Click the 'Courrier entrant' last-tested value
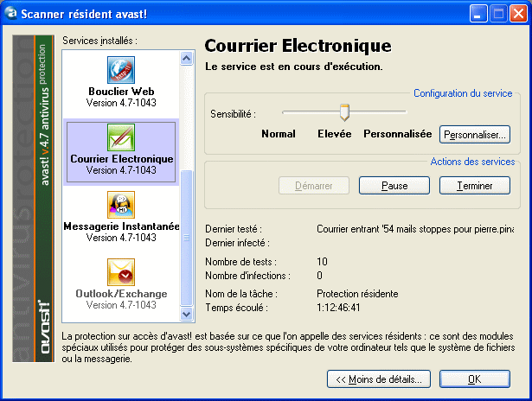This screenshot has height=401, width=532. 415,229
